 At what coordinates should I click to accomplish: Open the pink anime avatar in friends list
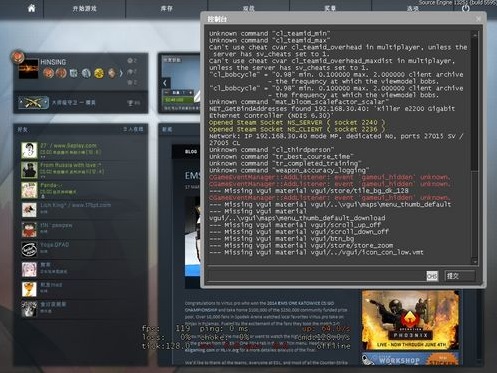coord(29,269)
